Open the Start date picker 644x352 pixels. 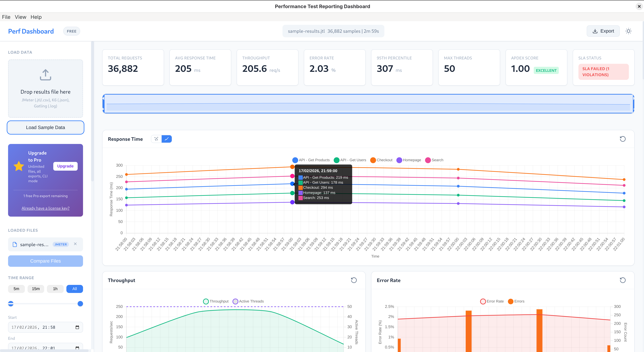77,327
